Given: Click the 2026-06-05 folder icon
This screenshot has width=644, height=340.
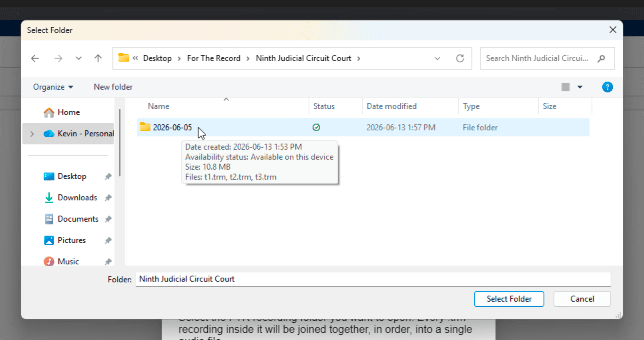Looking at the screenshot, I should pos(145,127).
